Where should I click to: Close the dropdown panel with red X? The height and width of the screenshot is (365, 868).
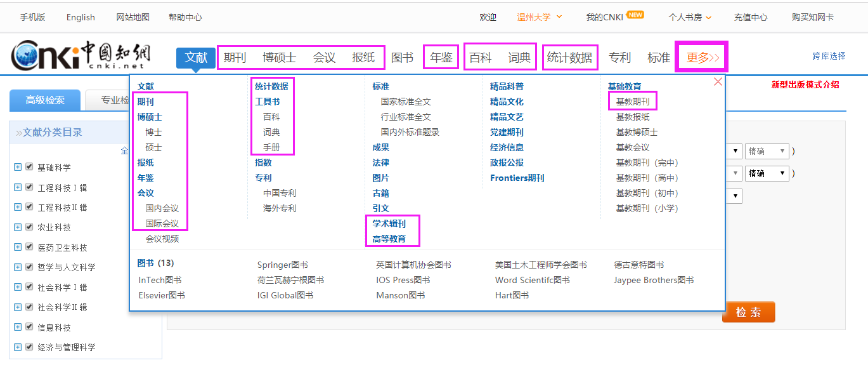(x=718, y=82)
